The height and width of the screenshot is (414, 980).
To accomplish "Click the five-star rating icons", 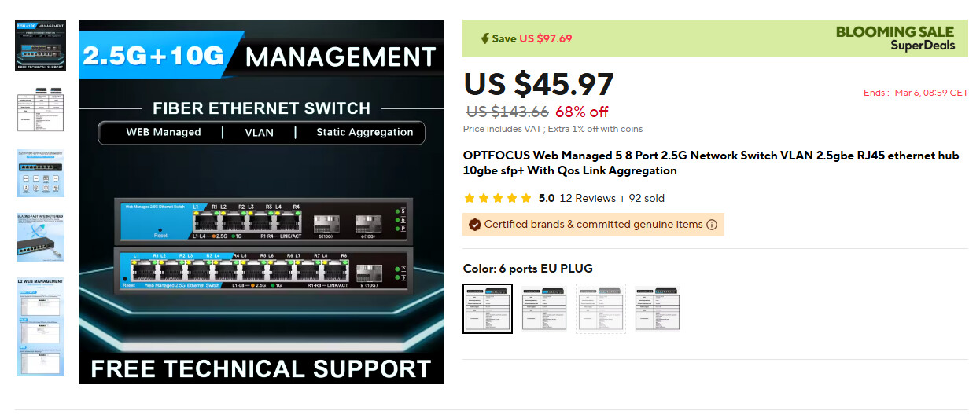I will [x=498, y=199].
